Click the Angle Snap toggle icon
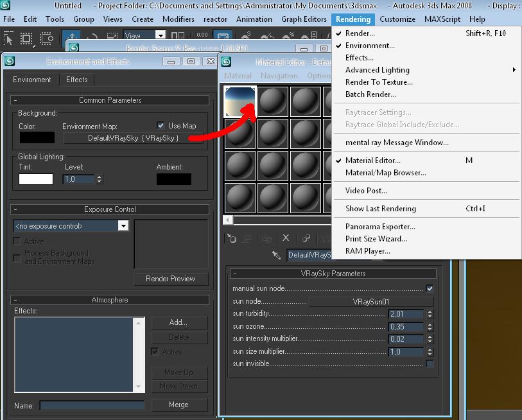522x420 pixels. point(267,35)
